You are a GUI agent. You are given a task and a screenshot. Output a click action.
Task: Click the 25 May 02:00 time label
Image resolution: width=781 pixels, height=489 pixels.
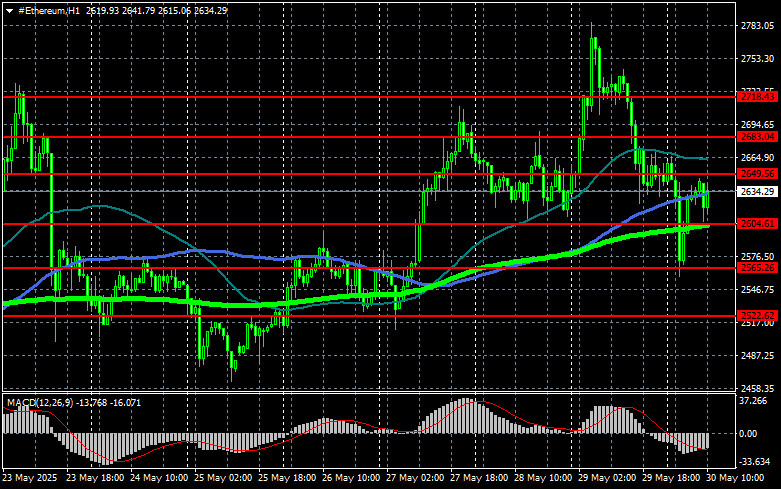pos(223,478)
